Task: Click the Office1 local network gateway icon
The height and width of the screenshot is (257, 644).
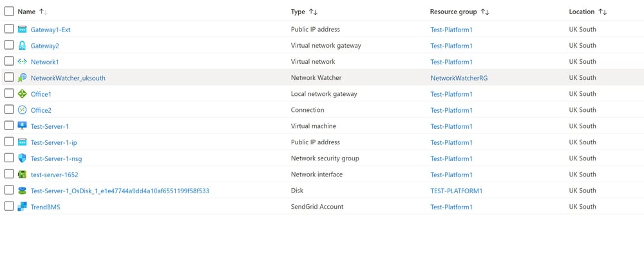Action: coord(22,94)
